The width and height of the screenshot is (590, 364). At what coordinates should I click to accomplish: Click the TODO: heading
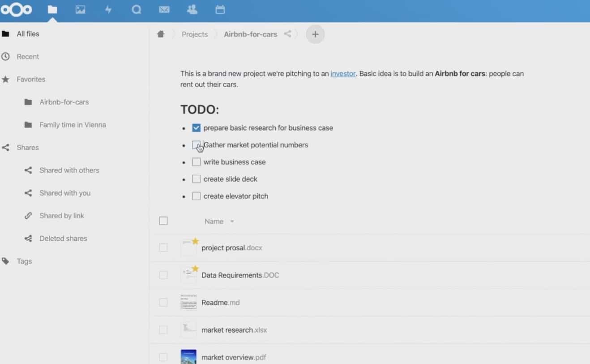[x=200, y=110]
